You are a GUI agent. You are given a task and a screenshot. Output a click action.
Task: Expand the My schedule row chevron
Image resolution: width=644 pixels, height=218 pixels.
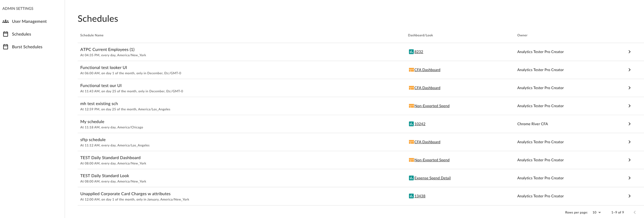click(x=630, y=123)
